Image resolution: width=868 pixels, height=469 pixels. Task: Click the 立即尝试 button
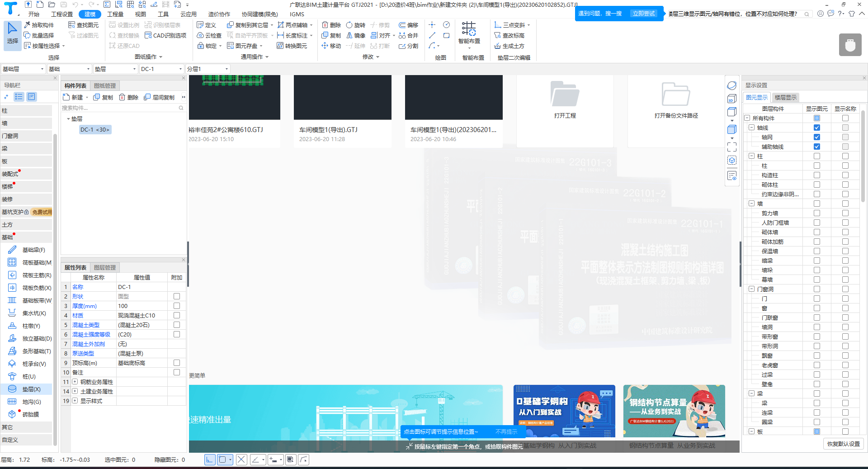644,14
